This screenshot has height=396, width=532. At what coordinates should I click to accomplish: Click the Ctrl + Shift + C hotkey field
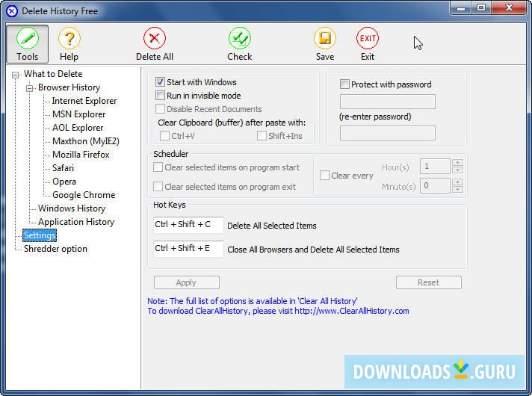coord(188,225)
